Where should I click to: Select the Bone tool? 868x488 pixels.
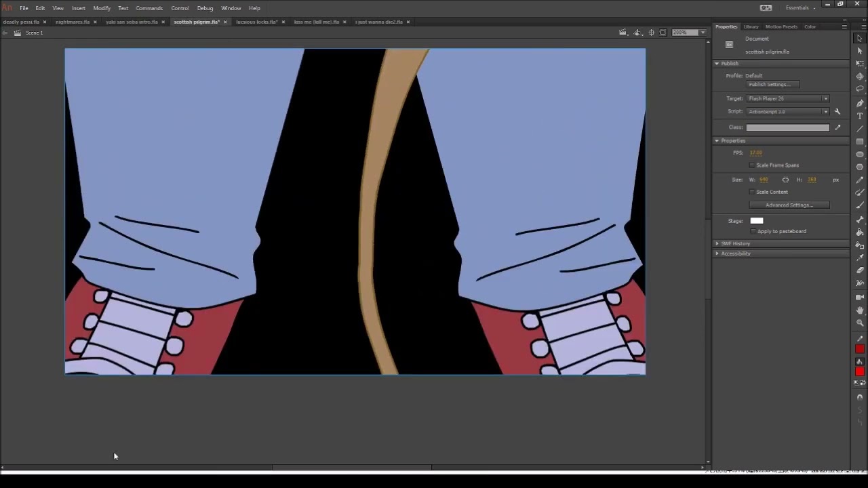[860, 219]
